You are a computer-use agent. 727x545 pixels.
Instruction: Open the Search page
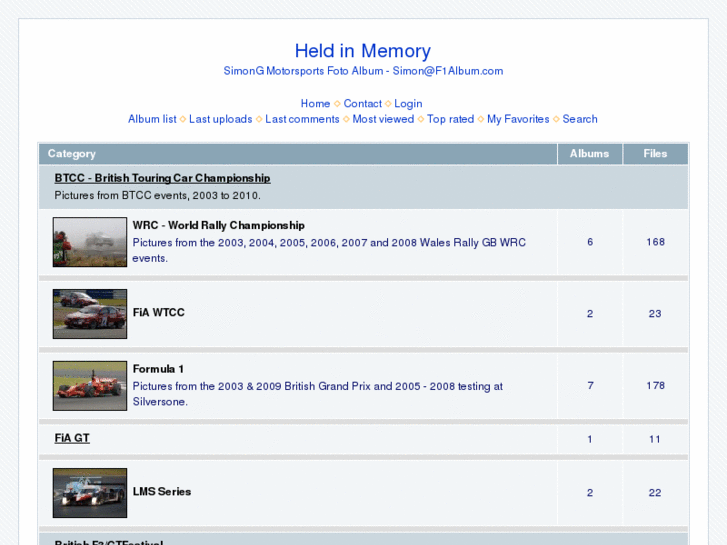tap(580, 119)
